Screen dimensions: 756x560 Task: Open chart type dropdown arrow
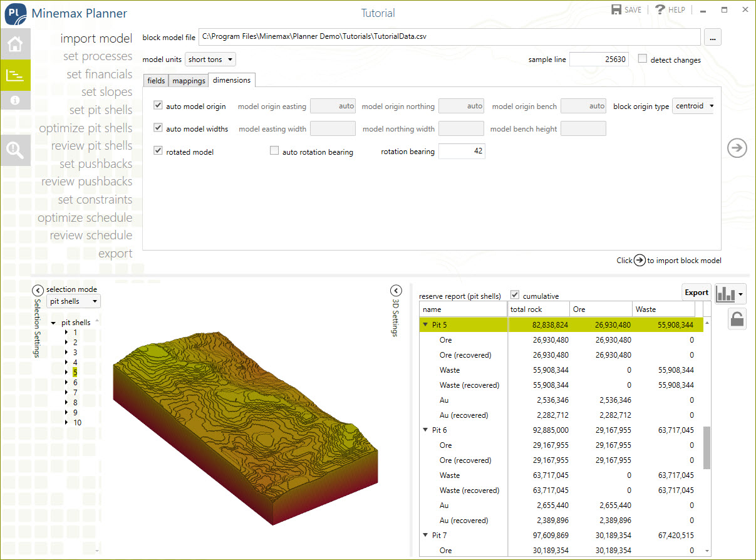click(742, 293)
